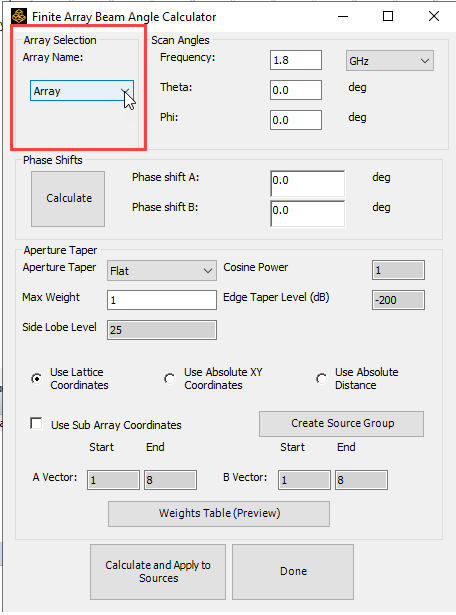Click the Calculate button in Phase Shifts
456x615 pixels.
68,198
